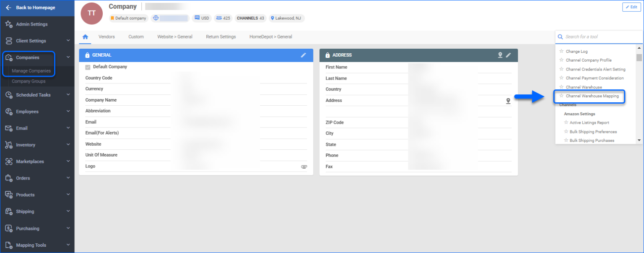Viewport: 644px width, 253px height.
Task: Open the Return Settings tab
Action: pyautogui.click(x=221, y=37)
